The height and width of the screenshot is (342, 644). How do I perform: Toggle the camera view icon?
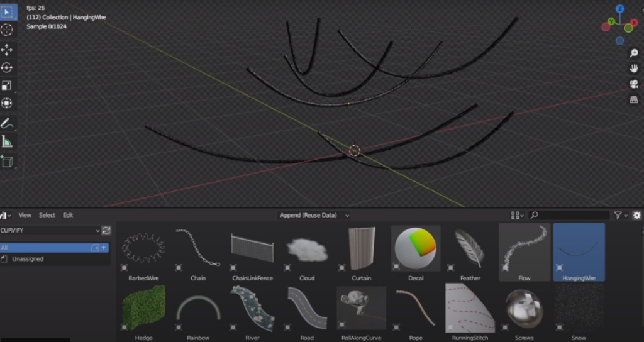634,84
